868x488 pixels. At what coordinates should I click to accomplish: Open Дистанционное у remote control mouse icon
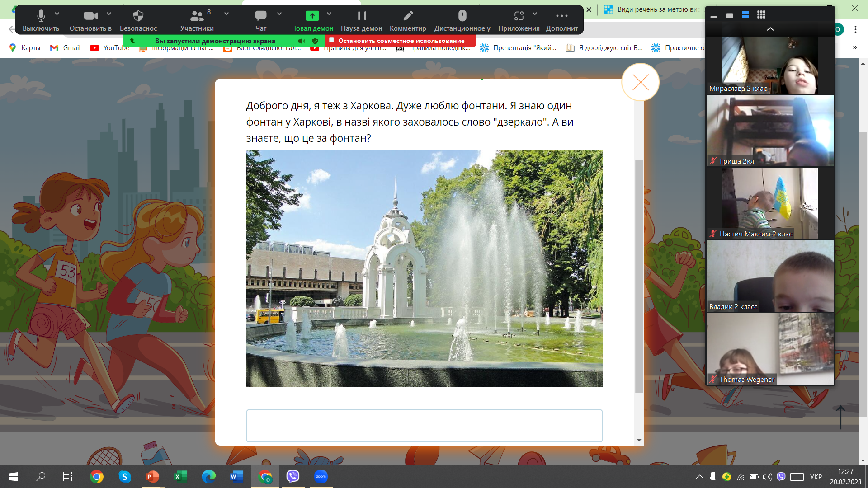(462, 20)
